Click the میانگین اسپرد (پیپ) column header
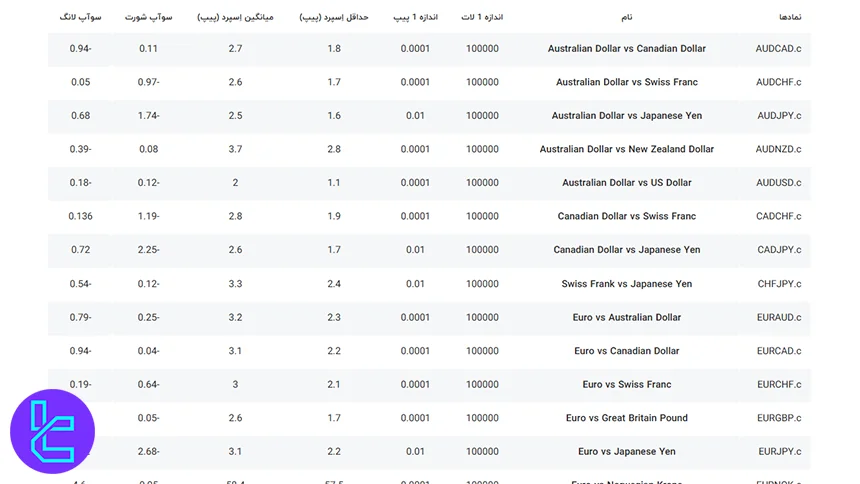Image resolution: width=860 pixels, height=484 pixels. pyautogui.click(x=234, y=17)
